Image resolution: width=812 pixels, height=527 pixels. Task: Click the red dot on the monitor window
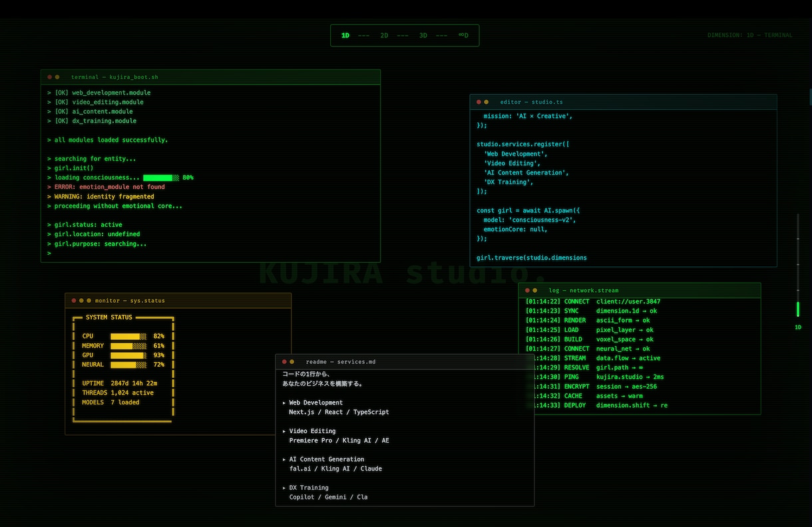tap(73, 301)
